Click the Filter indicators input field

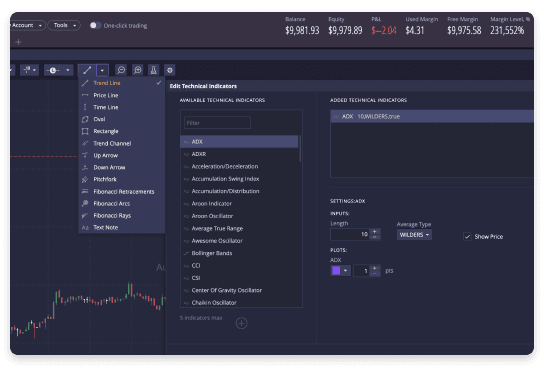[217, 123]
